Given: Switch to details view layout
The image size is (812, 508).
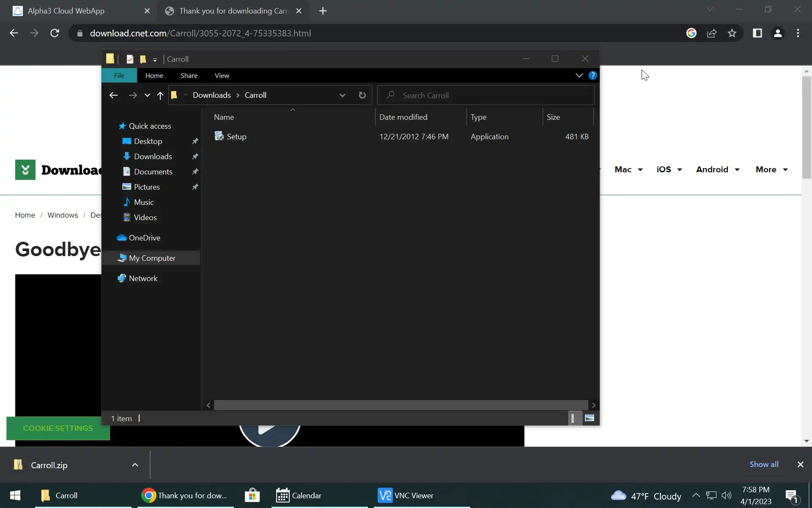Looking at the screenshot, I should (x=573, y=418).
